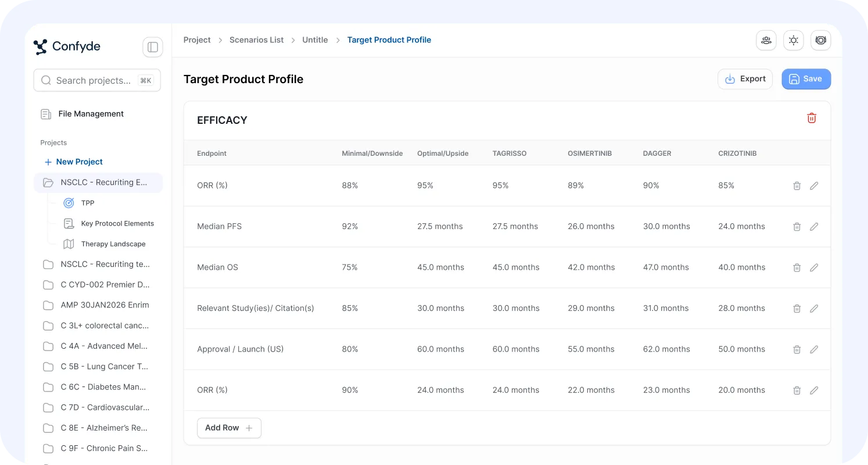This screenshot has width=868, height=465.
Task: Toggle light/dark theme sun icon
Action: click(793, 40)
